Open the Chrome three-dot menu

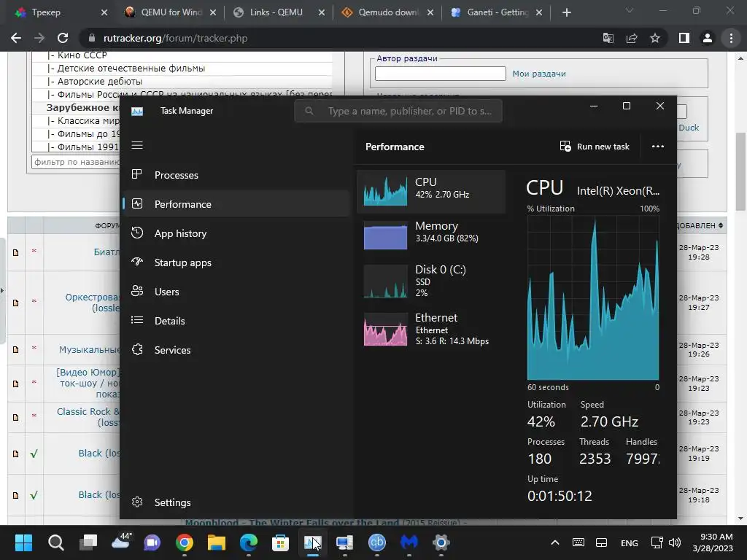click(731, 38)
